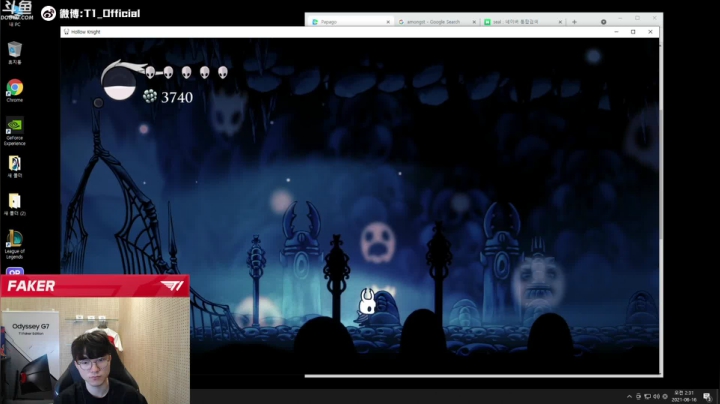Close the Hollow Knight window

(x=650, y=32)
